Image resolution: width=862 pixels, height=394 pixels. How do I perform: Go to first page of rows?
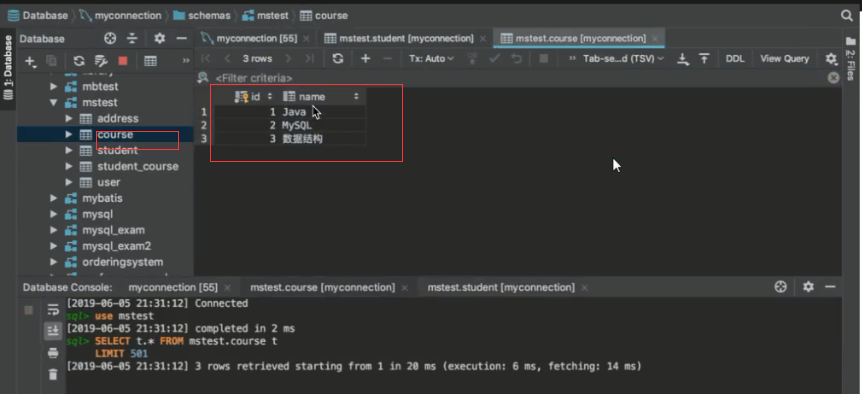pyautogui.click(x=206, y=58)
